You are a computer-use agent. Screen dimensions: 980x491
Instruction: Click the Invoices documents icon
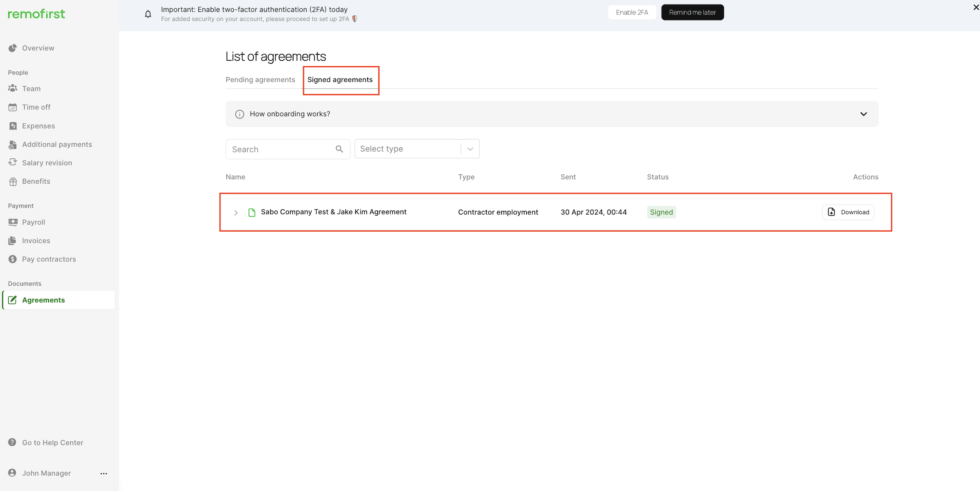(13, 241)
